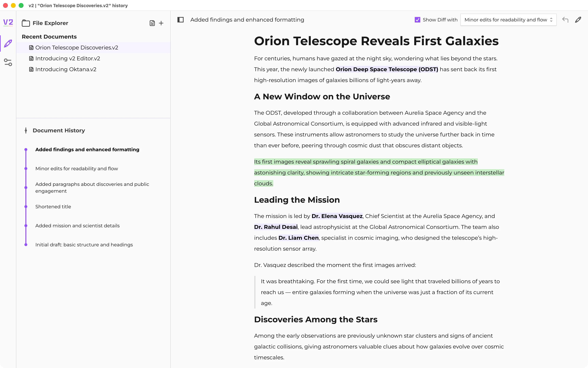Click the edit pencil icon top right
This screenshot has height=368, width=588.
click(578, 20)
